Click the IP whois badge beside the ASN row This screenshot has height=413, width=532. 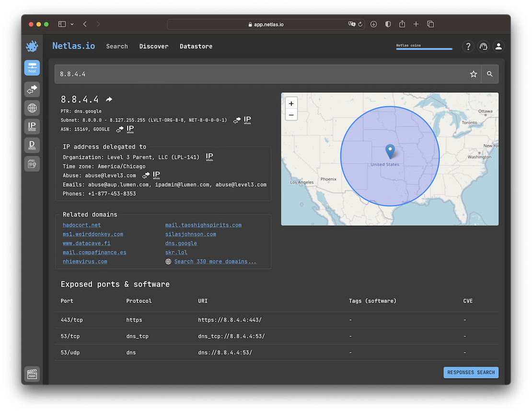click(x=129, y=129)
